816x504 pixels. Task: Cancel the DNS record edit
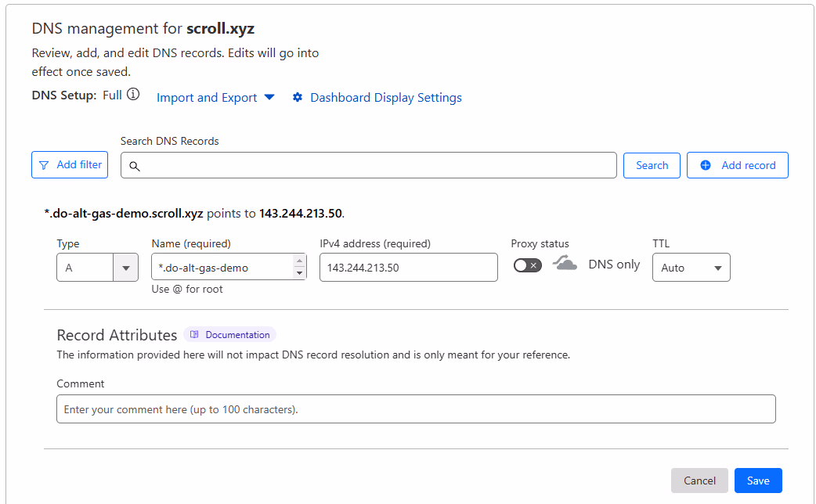pyautogui.click(x=699, y=481)
